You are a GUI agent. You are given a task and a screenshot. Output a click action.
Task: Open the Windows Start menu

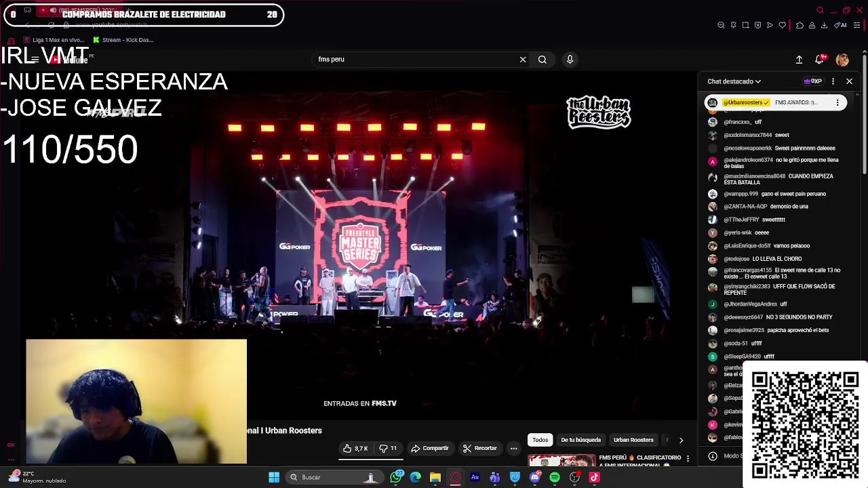click(274, 477)
